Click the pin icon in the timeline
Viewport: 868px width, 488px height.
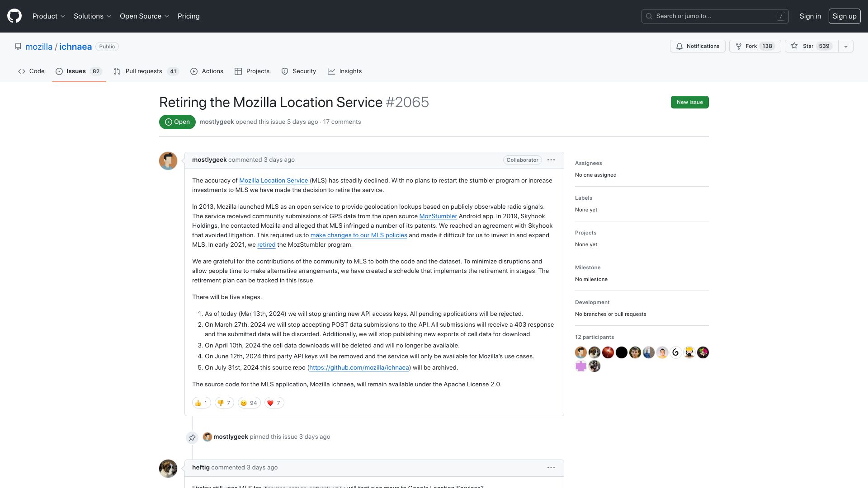[192, 438]
